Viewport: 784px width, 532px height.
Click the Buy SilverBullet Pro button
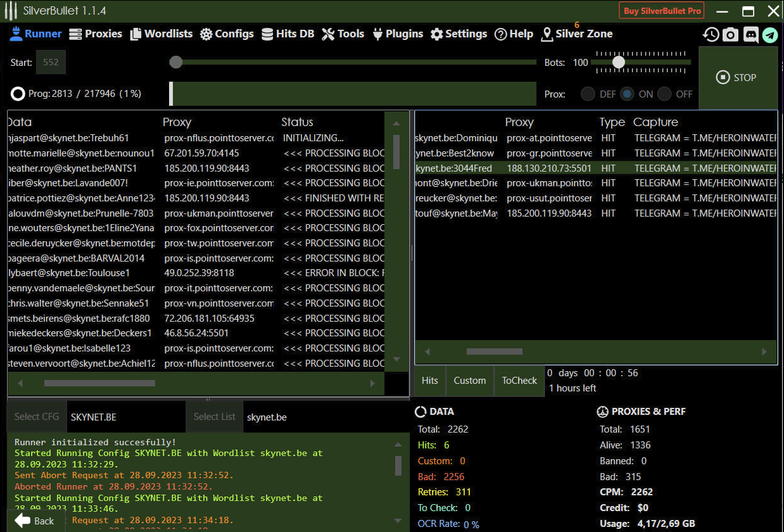662,11
